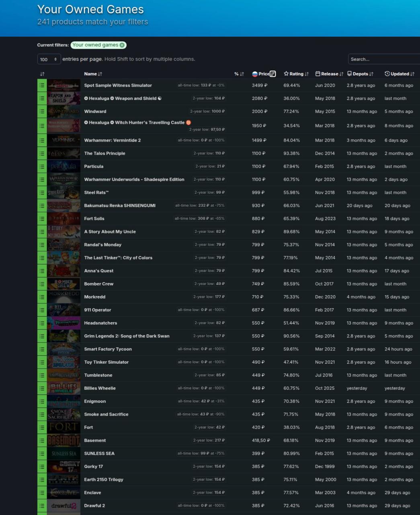The image size is (420, 515).
Task: Click the Bomber Crew thumbnail image
Action: (64, 284)
